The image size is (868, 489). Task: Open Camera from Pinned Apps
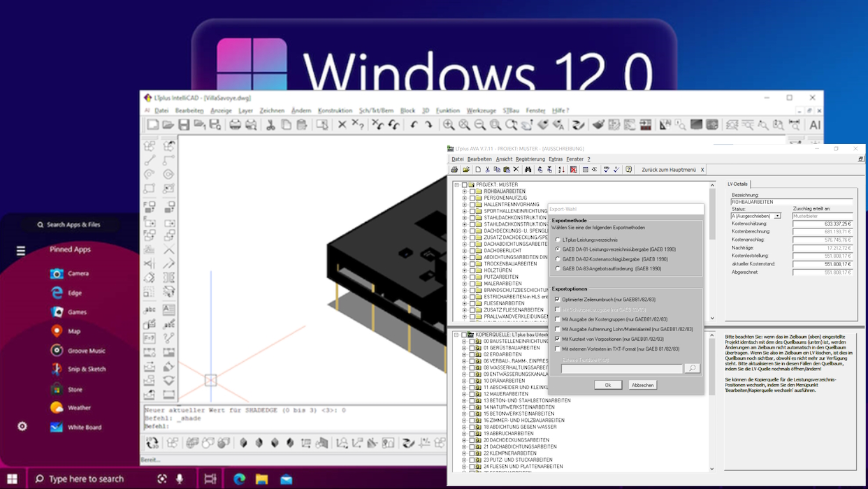(x=69, y=273)
